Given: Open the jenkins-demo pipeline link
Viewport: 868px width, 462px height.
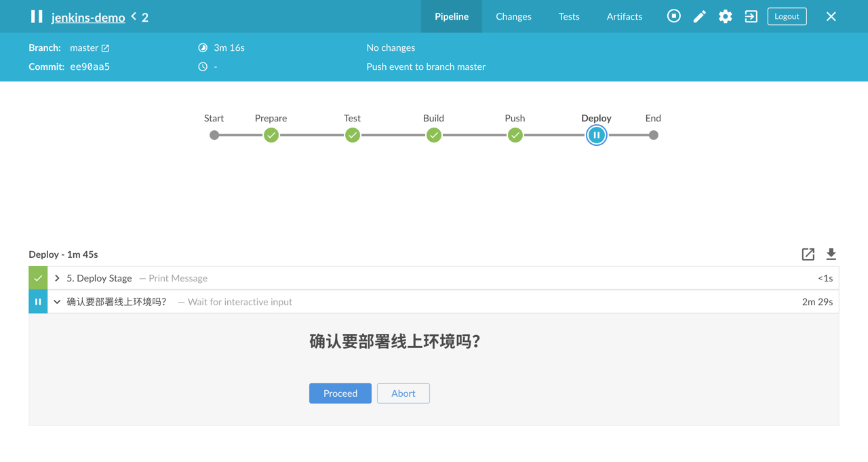Looking at the screenshot, I should click(x=88, y=18).
